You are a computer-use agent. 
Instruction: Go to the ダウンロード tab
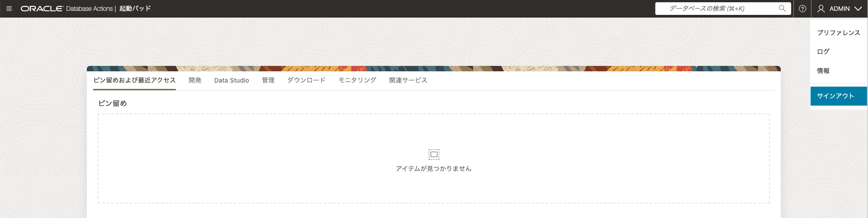307,80
